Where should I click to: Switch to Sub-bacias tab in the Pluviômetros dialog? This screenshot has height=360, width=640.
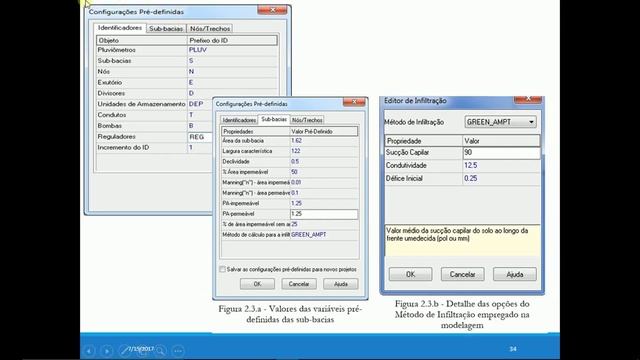tap(166, 29)
